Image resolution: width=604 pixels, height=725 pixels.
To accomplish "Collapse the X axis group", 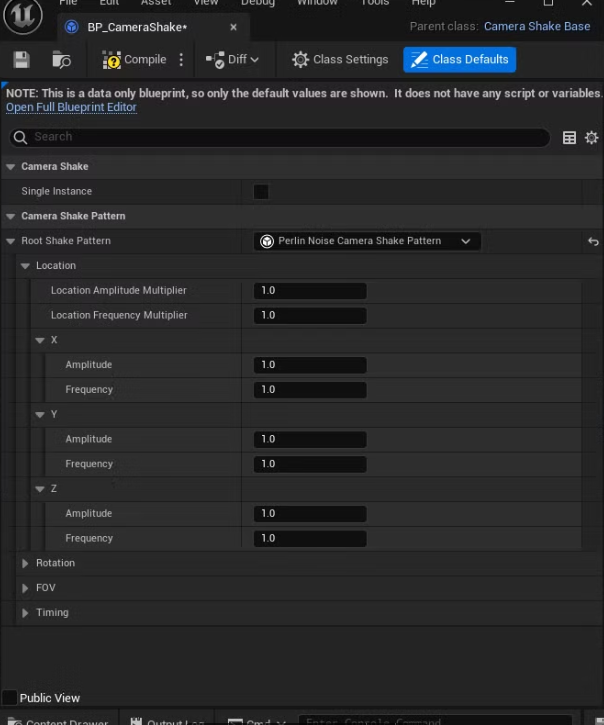I will point(40,340).
